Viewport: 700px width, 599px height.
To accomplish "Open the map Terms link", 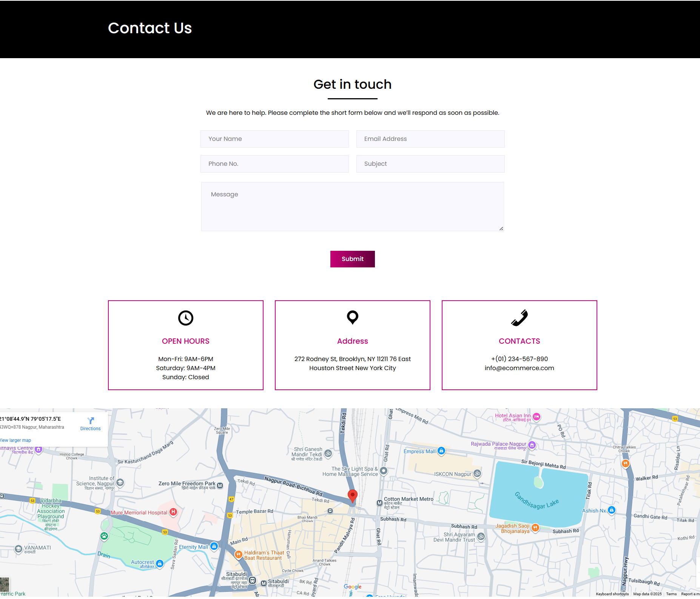I will click(671, 594).
